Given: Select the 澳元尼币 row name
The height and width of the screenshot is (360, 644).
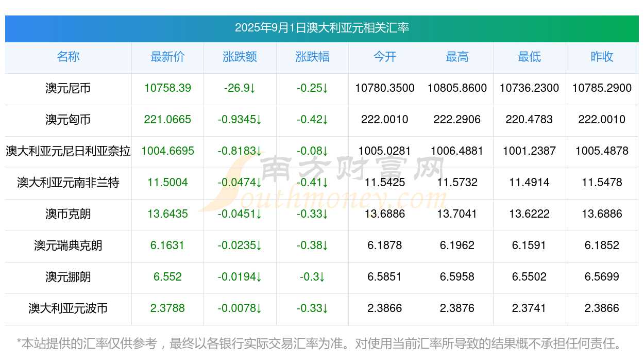Looking at the screenshot, I should [68, 88].
